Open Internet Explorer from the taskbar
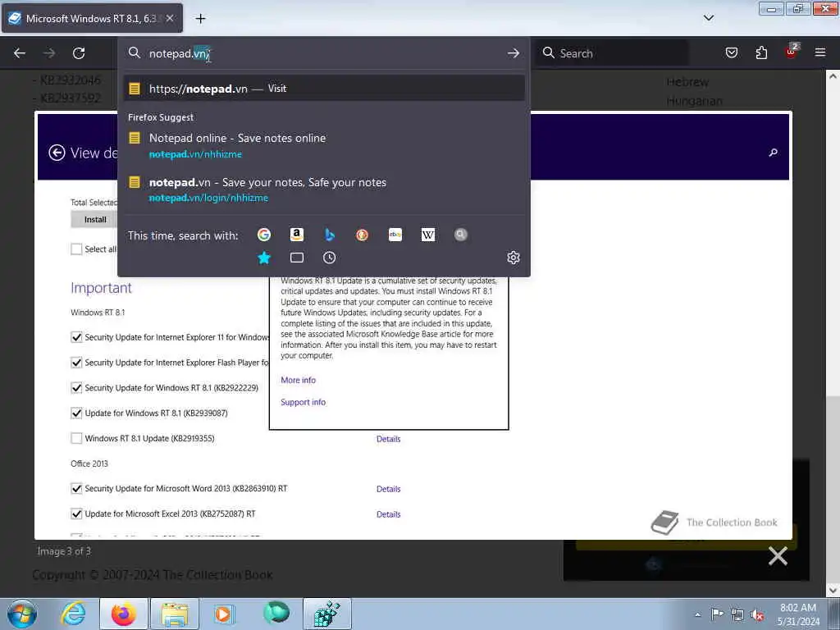The height and width of the screenshot is (630, 840). pyautogui.click(x=73, y=614)
